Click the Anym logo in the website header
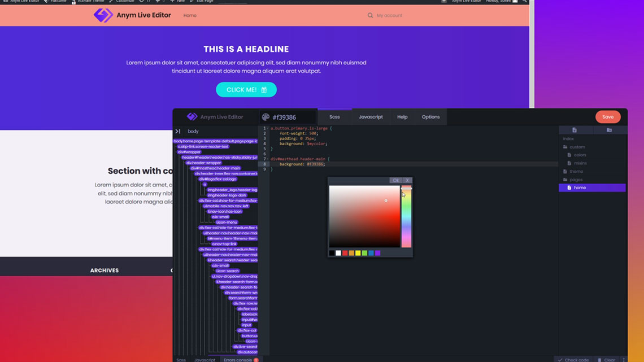This screenshot has height=362, width=644. tap(103, 15)
